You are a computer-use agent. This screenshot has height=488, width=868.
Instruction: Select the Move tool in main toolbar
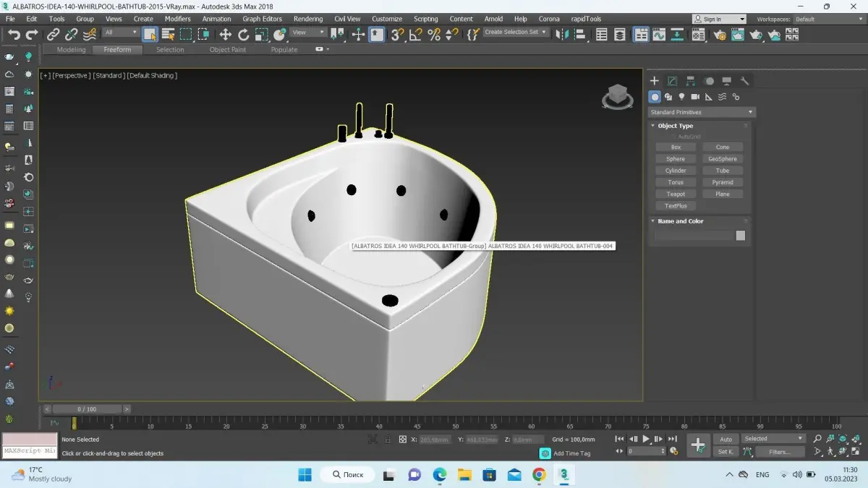[x=225, y=34]
